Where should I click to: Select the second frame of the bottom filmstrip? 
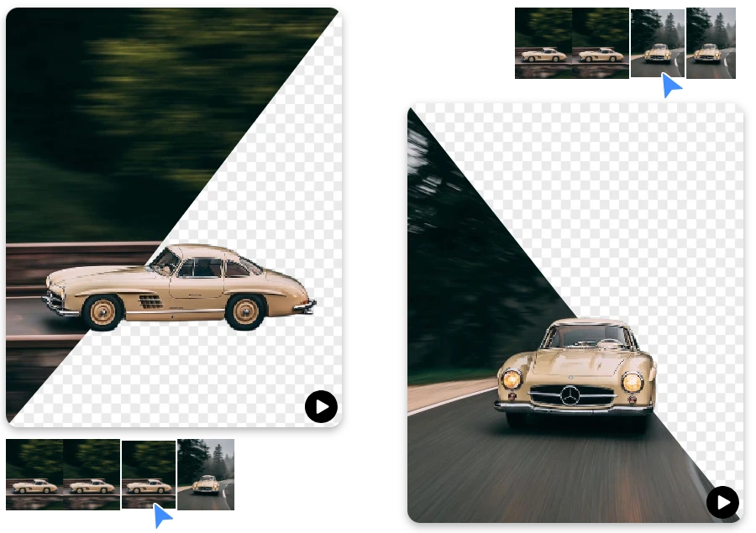91,474
